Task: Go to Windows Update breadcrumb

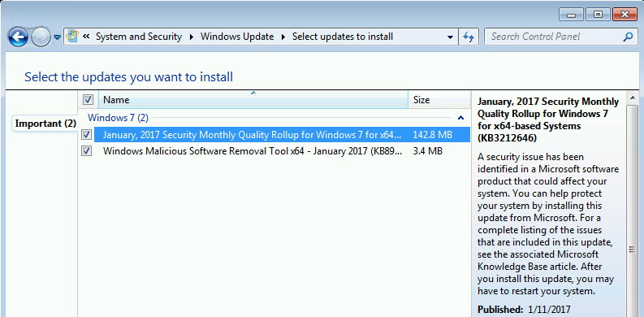Action: 237,37
